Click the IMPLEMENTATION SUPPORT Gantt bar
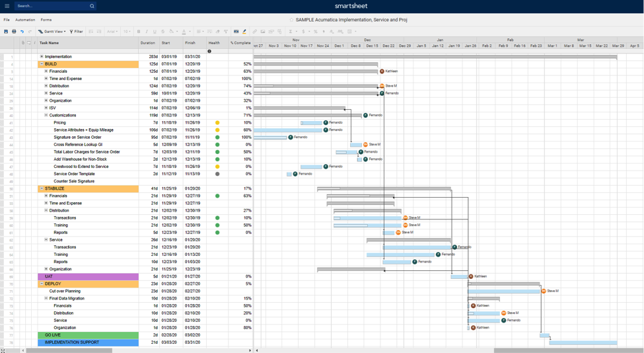644x353 pixels. pyautogui.click(x=583, y=342)
